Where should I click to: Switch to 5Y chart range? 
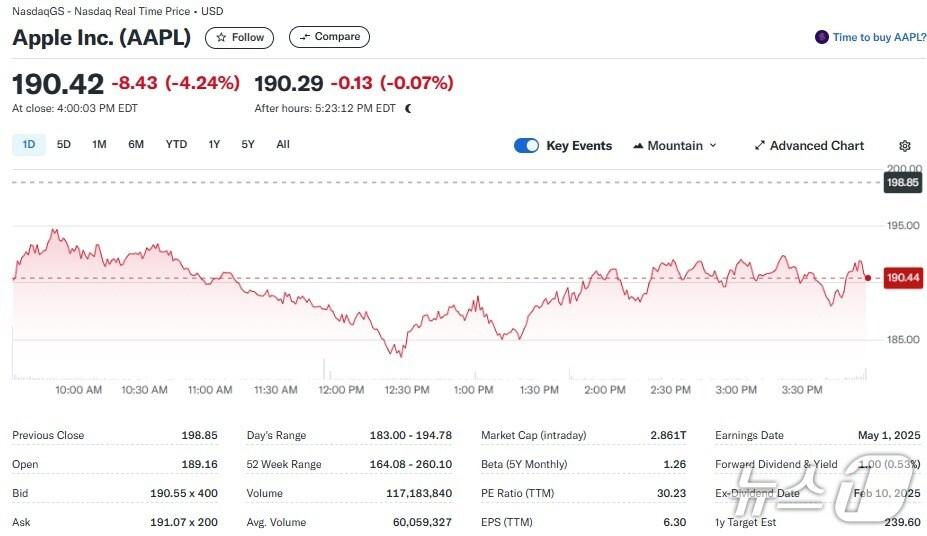248,144
